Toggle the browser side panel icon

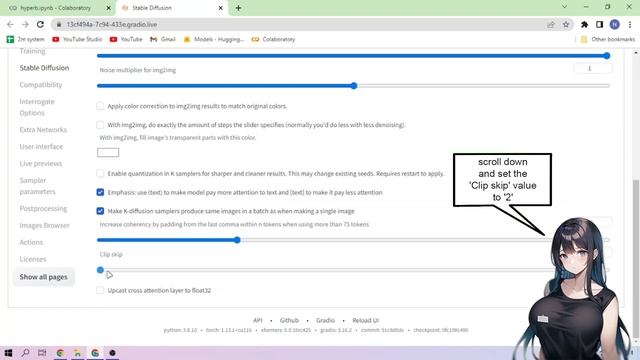point(599,24)
